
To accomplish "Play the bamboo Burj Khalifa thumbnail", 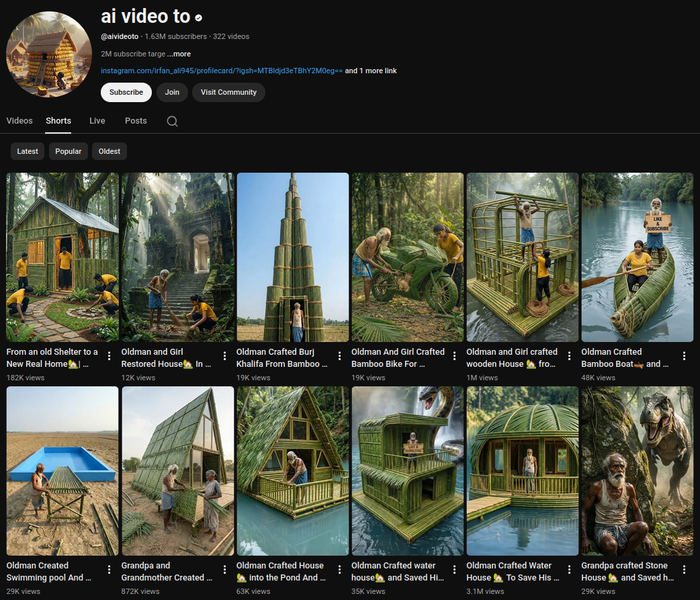I will [x=293, y=257].
